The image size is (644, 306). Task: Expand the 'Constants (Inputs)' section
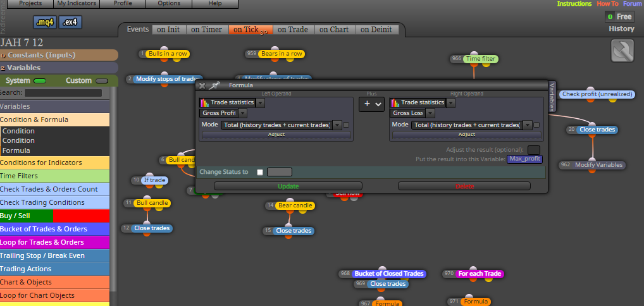click(59, 55)
